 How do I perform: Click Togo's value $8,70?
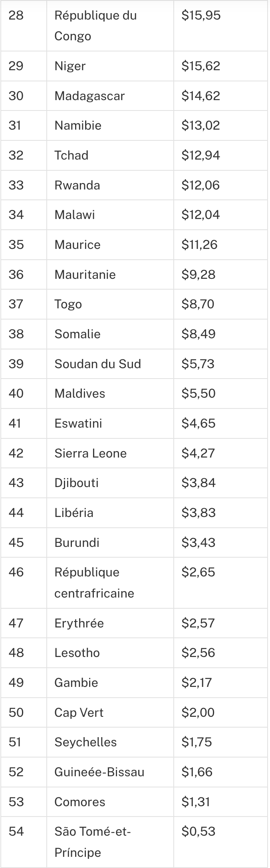point(198,304)
